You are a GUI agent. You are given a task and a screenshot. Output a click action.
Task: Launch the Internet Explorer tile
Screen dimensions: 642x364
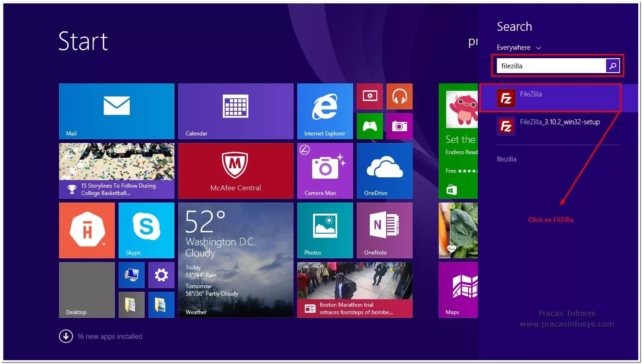click(325, 111)
